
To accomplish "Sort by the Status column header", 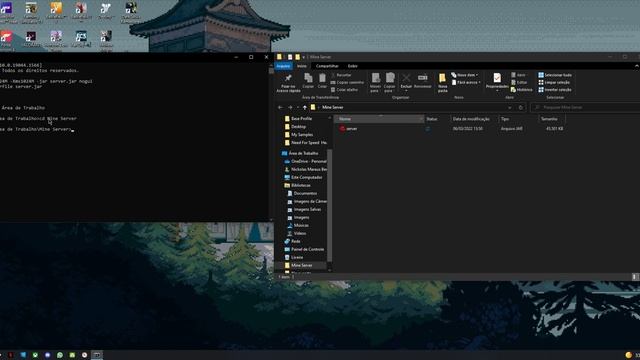I will (x=437, y=119).
